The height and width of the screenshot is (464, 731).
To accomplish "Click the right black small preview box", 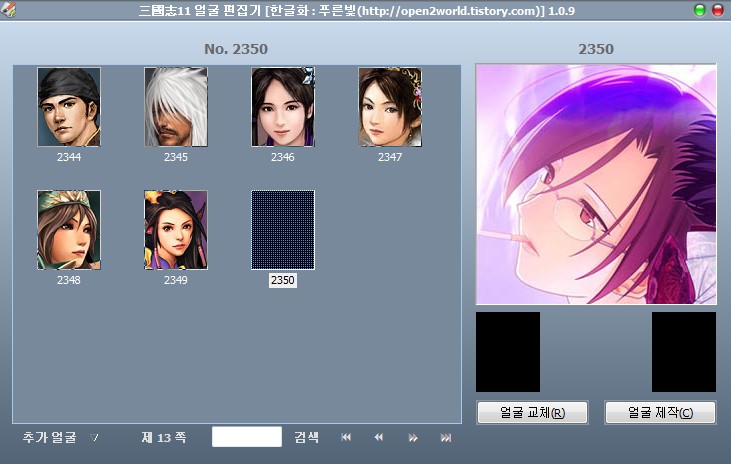I will (683, 352).
